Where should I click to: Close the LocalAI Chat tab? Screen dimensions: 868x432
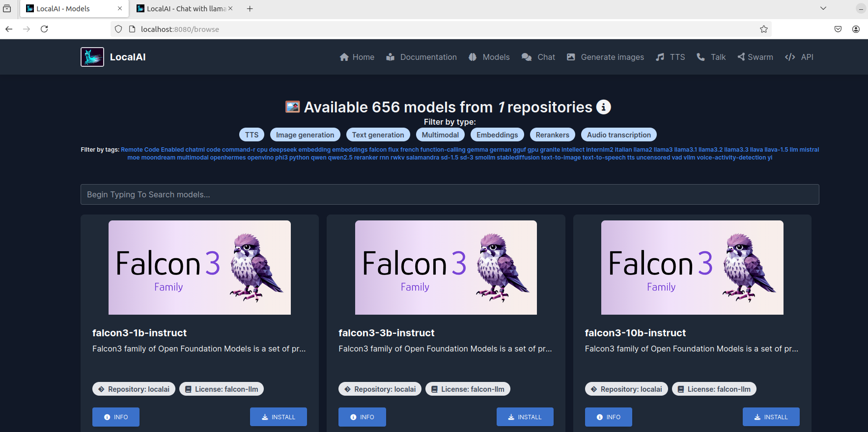[x=230, y=8]
